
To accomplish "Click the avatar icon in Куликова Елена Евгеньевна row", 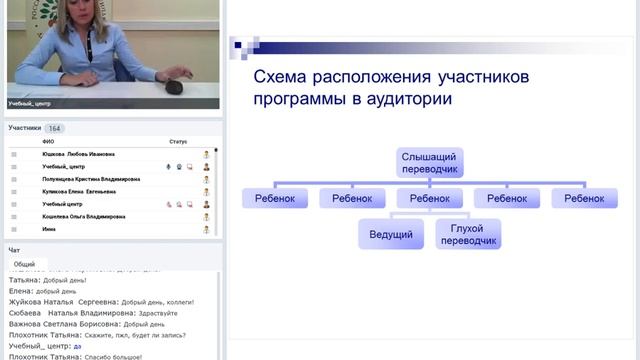I will coord(207,192).
